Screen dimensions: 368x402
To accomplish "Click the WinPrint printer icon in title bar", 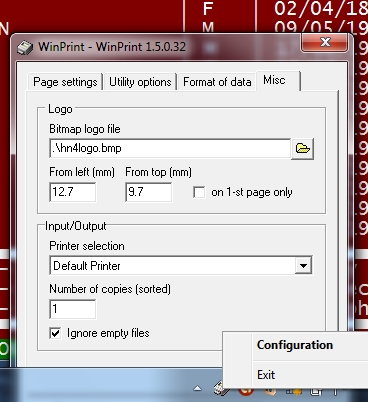I will point(25,47).
